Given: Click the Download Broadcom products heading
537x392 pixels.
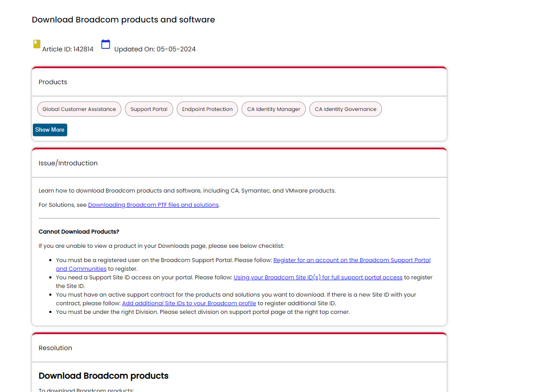Looking at the screenshot, I should [x=104, y=376].
